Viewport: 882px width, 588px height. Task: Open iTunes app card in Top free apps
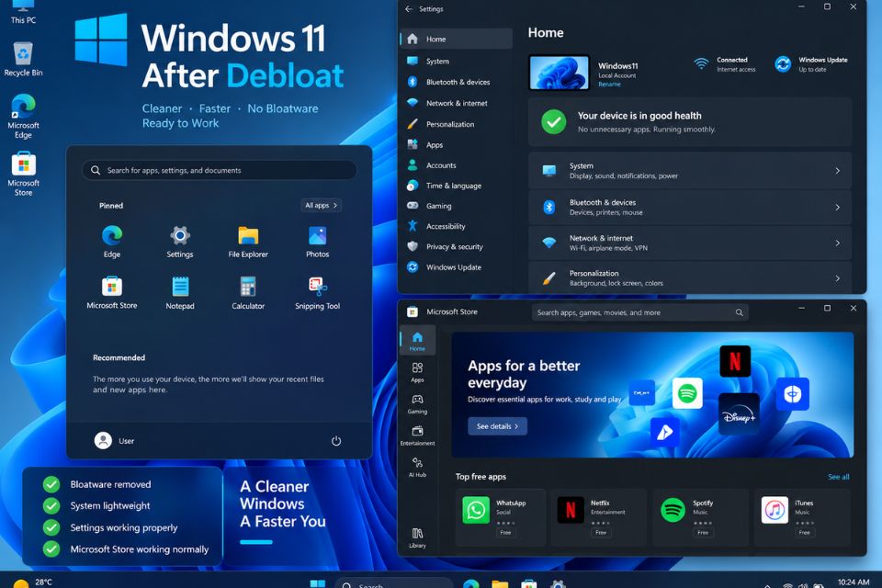(x=801, y=516)
